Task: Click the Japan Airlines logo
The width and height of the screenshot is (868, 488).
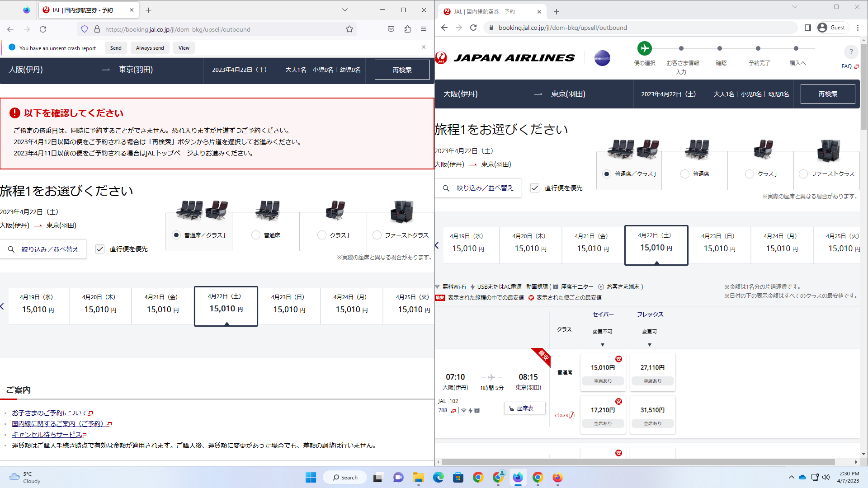Action: [x=505, y=57]
